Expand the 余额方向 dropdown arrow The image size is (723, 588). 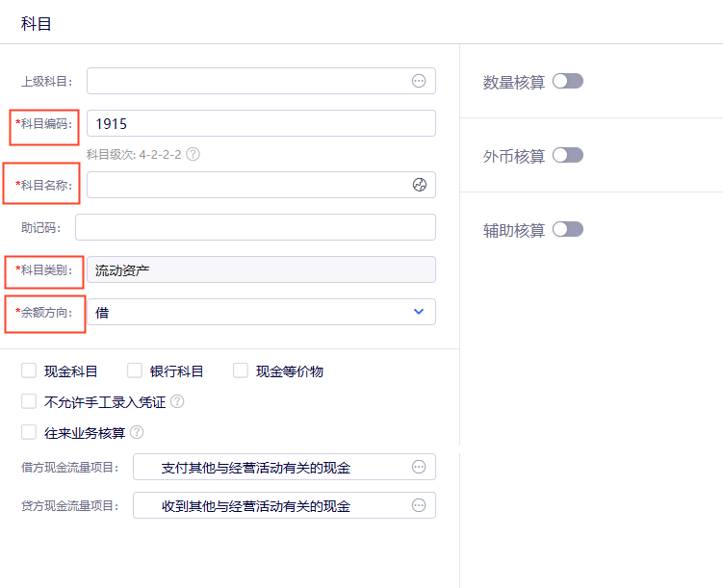pos(419,312)
